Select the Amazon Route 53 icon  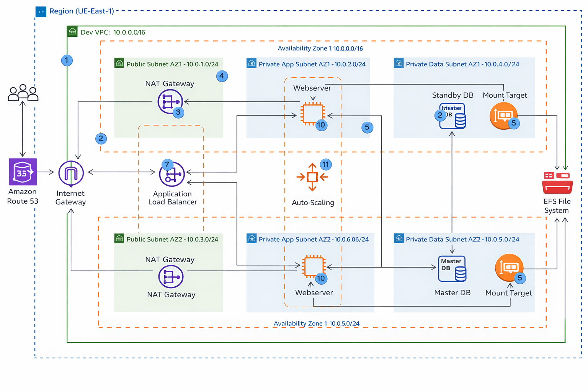tap(23, 173)
